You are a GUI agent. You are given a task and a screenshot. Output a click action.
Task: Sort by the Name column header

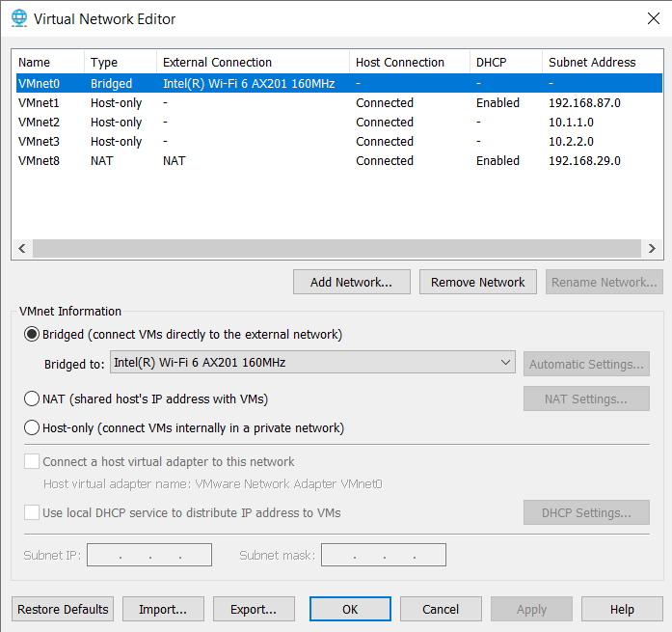tap(48, 62)
